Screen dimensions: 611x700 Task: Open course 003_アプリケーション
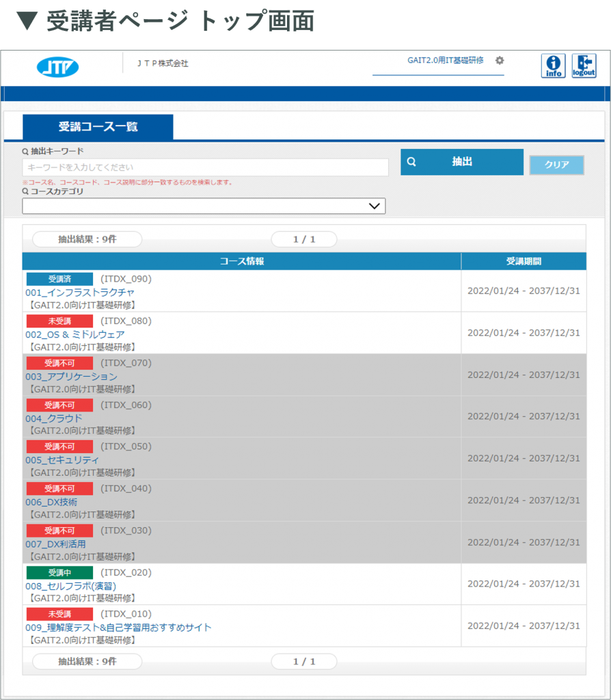[x=71, y=377]
